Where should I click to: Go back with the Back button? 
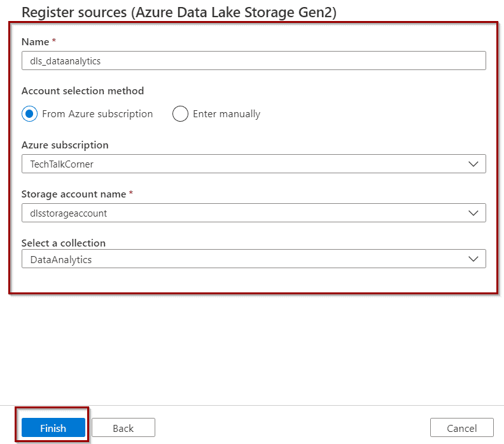[123, 428]
